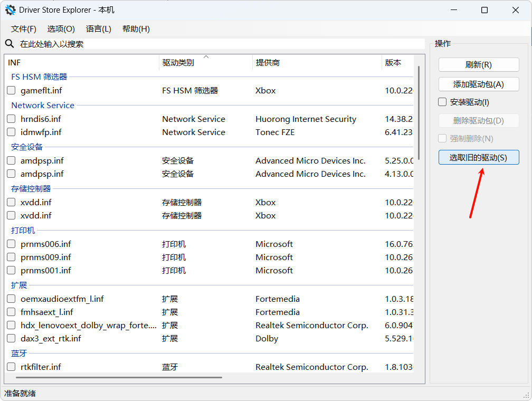Click the horizontal scrollbar under the list
This screenshot has width=532, height=401.
114,377
